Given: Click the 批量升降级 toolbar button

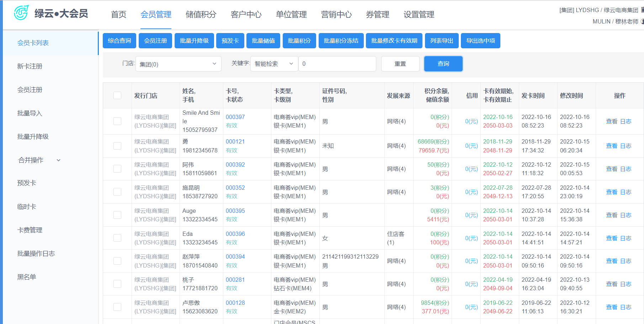Looking at the screenshot, I should coord(194,41).
